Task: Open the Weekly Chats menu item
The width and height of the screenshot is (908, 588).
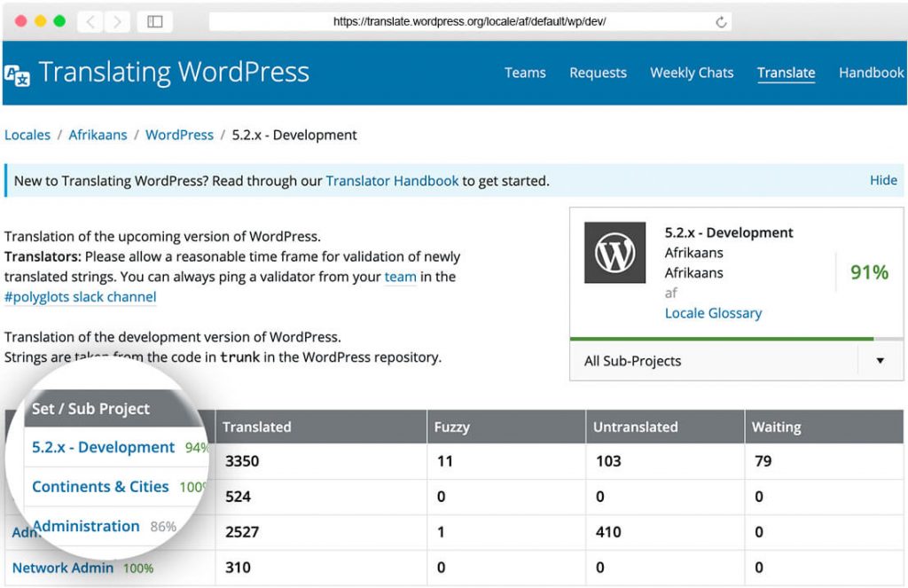Action: (692, 73)
